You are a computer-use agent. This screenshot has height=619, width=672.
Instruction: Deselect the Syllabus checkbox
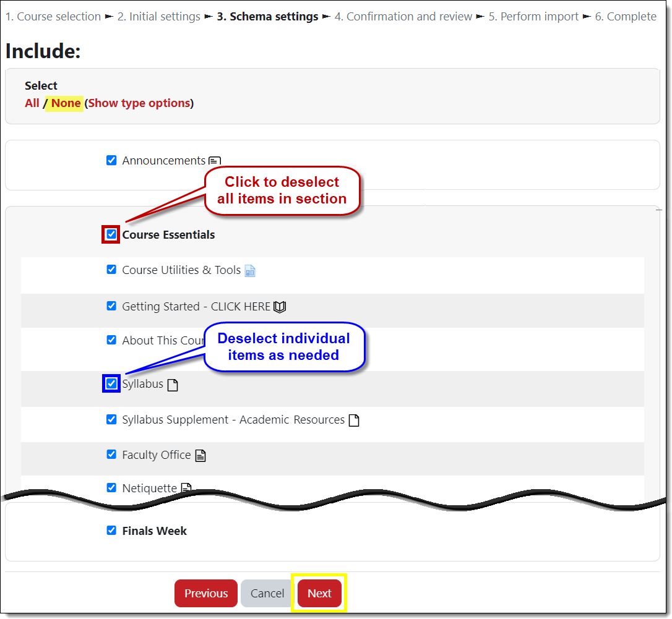click(x=111, y=383)
